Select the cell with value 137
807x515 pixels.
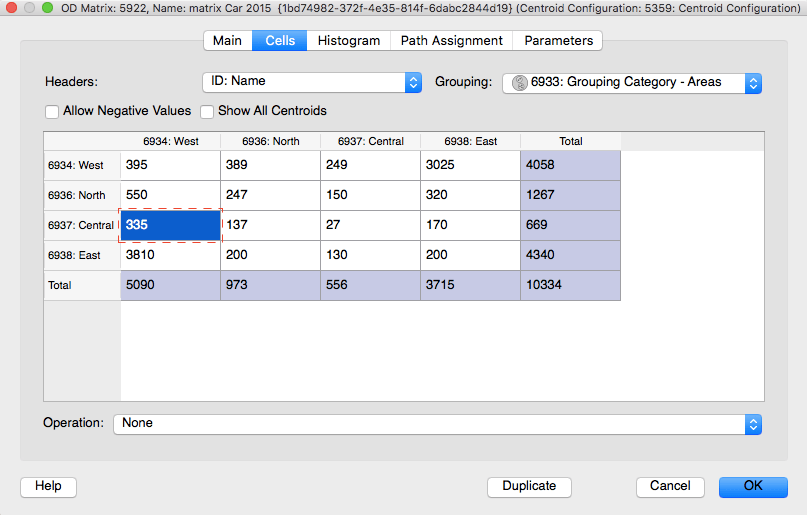pyautogui.click(x=270, y=225)
